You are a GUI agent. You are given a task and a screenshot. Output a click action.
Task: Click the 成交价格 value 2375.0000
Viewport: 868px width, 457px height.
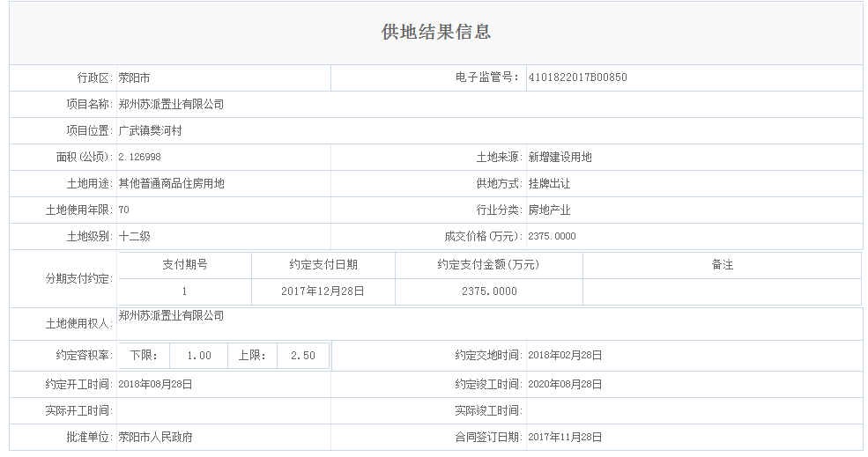pyautogui.click(x=552, y=236)
